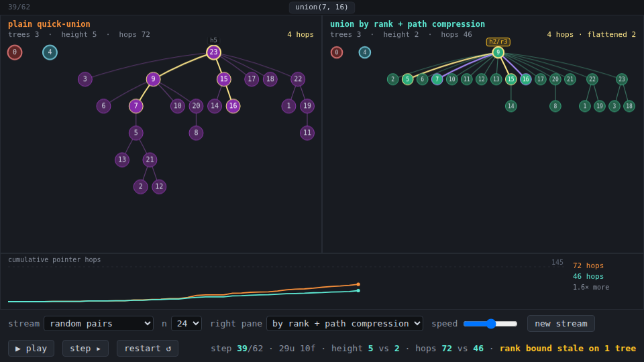Click the new stream button

pyautogui.click(x=561, y=323)
